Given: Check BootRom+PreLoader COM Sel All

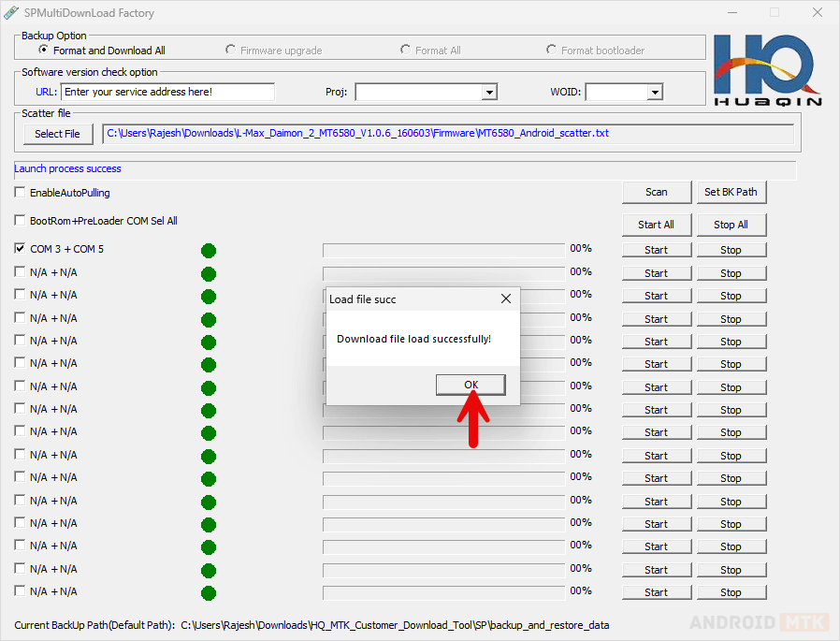Looking at the screenshot, I should (x=21, y=222).
